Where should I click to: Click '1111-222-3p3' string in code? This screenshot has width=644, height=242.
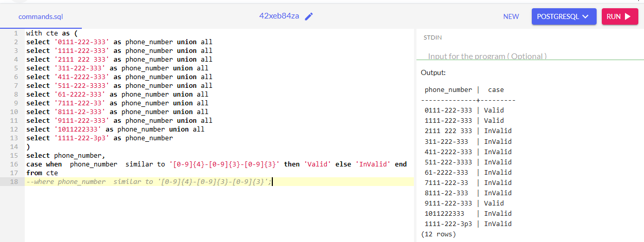(82, 138)
